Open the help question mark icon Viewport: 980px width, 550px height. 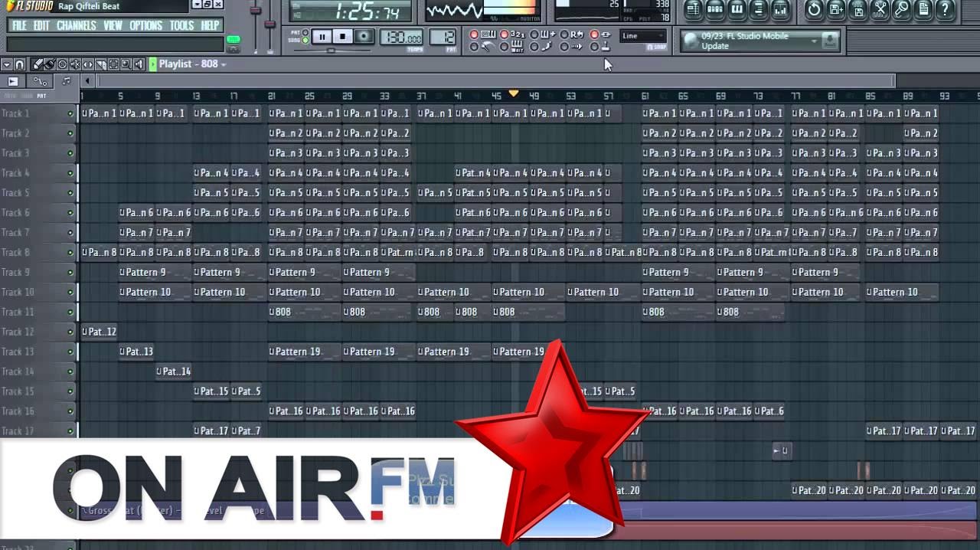pos(944,9)
